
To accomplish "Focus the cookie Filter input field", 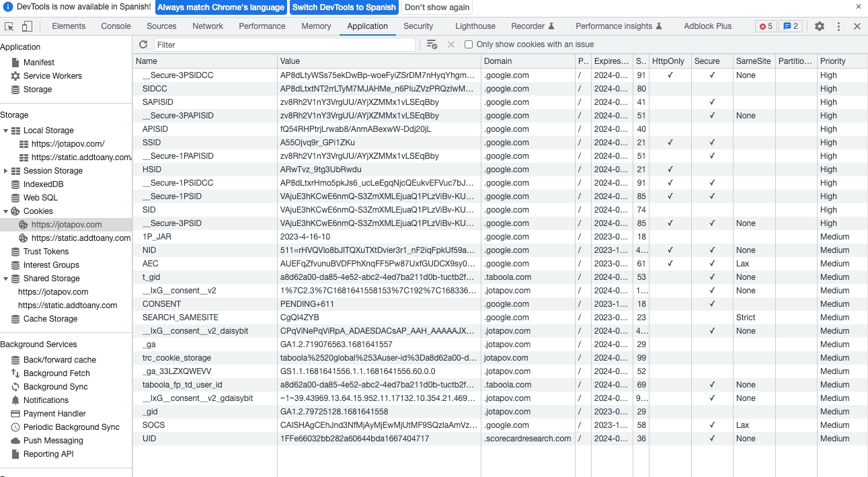I will coord(284,44).
